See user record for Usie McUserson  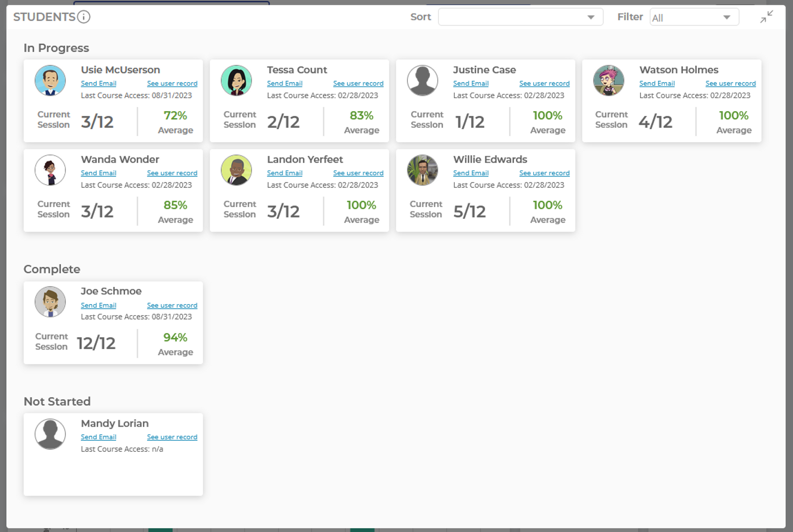172,83
